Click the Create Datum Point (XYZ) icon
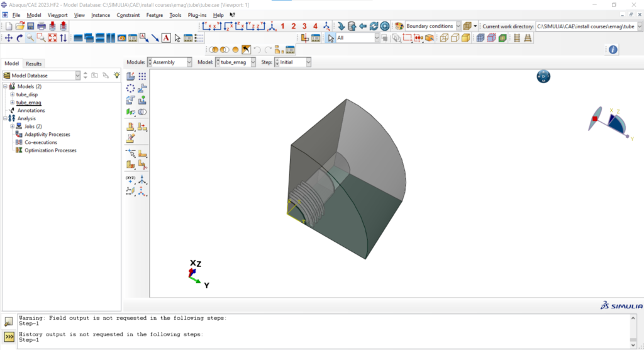The image size is (644, 350). [131, 179]
